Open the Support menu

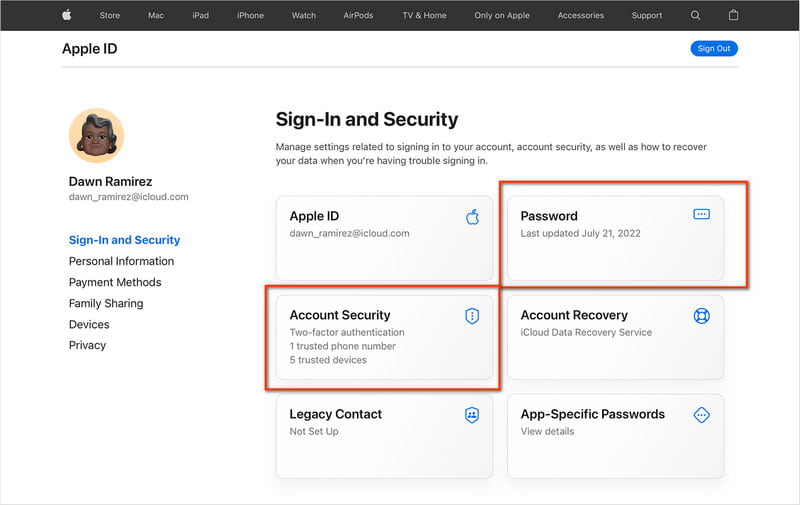pos(646,15)
